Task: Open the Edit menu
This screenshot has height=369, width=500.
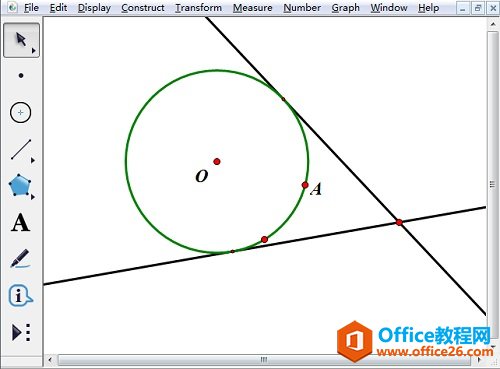Action: tap(58, 8)
